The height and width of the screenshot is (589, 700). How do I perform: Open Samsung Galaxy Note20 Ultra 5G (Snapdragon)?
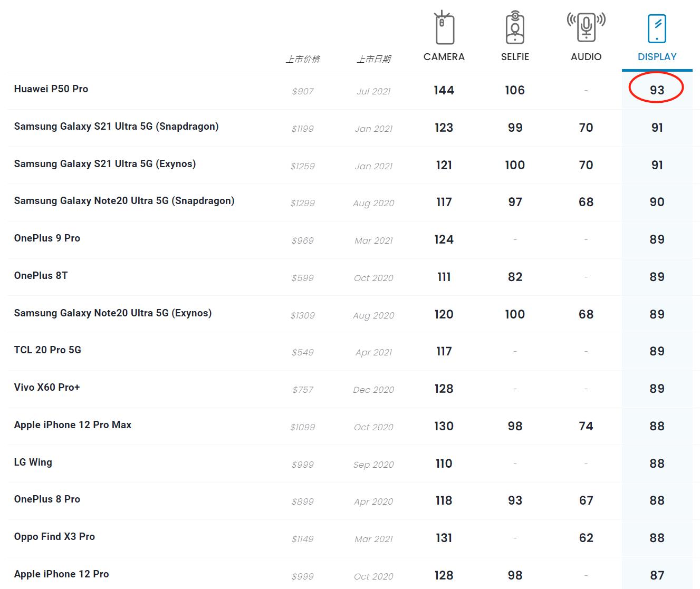124,201
